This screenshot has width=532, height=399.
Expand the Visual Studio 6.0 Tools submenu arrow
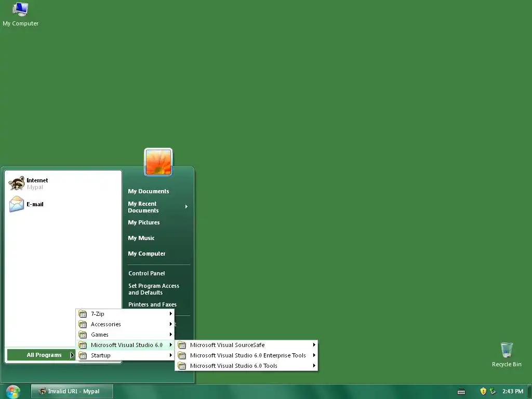click(314, 366)
